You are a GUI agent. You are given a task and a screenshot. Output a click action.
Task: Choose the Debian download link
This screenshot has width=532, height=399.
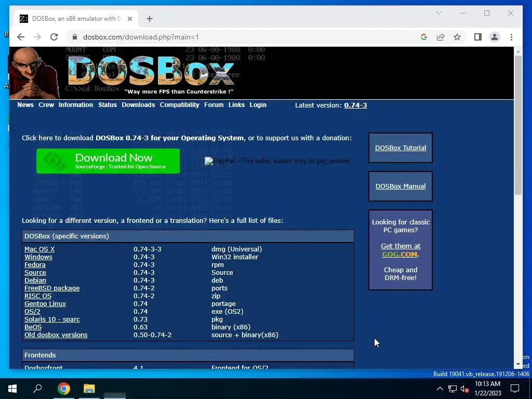coord(35,280)
